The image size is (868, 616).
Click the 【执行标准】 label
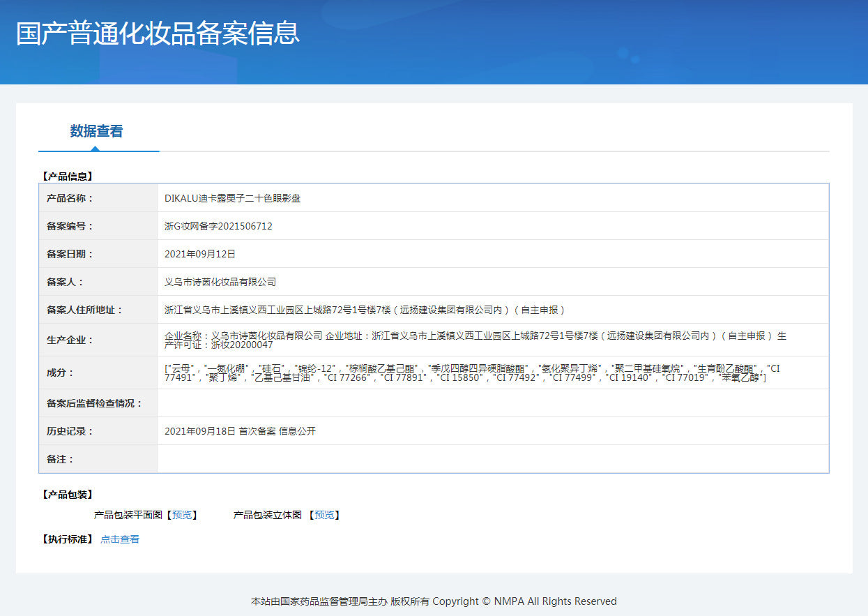[x=68, y=539]
